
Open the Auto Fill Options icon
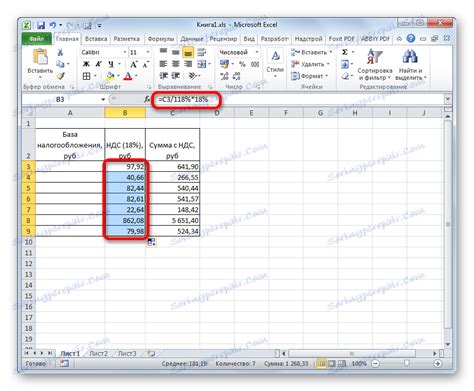pyautogui.click(x=152, y=242)
